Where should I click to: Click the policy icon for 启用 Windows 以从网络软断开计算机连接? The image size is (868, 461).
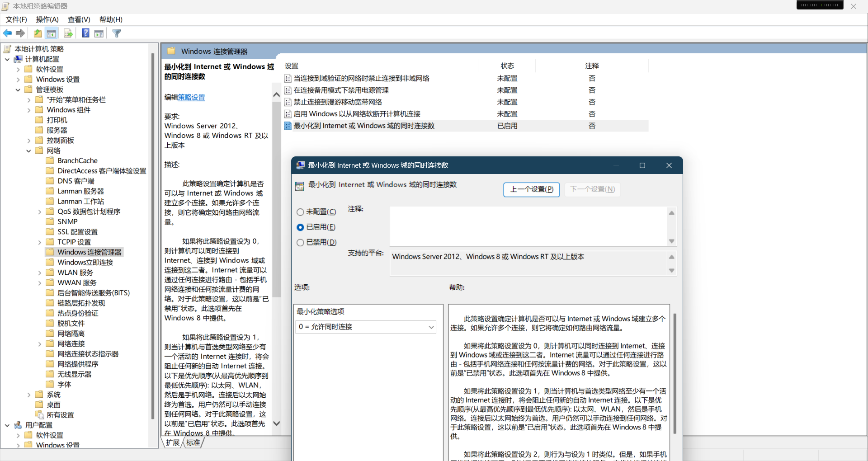point(288,114)
